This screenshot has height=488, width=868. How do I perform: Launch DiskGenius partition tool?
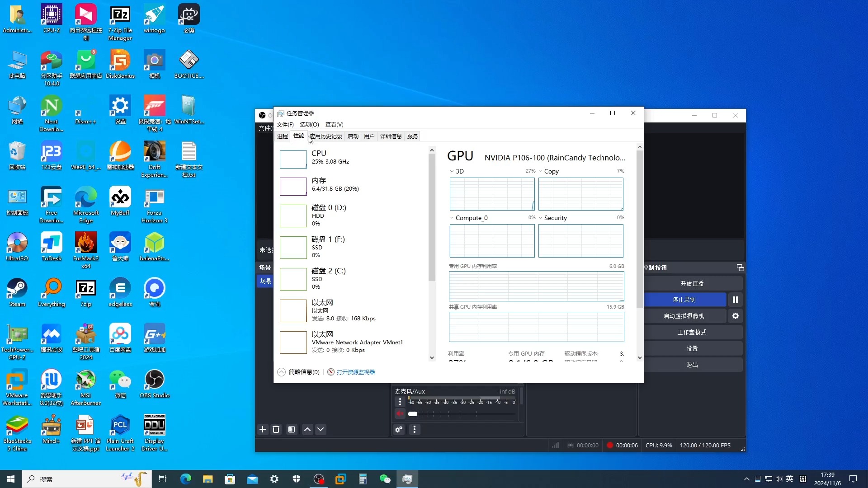coord(120,64)
